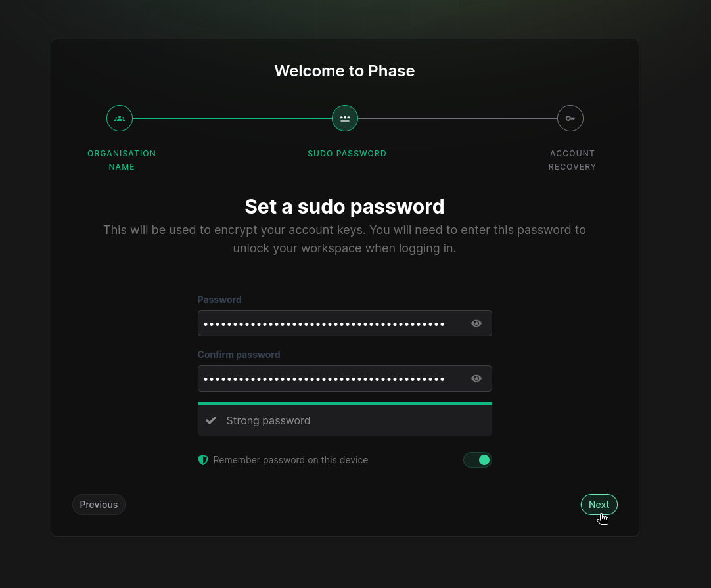Click the green password strength bar

(344, 403)
